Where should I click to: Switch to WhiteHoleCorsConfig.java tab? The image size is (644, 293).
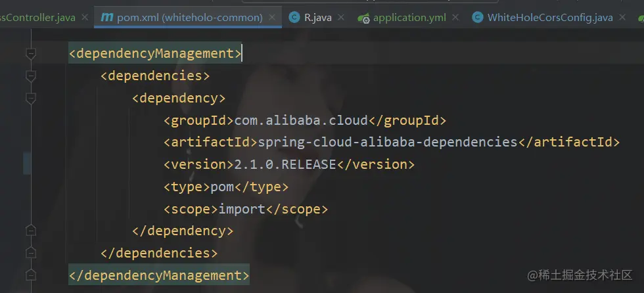(549, 18)
